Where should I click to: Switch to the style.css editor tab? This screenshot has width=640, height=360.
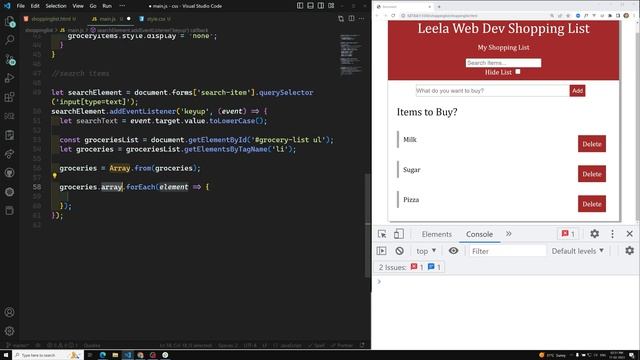point(156,19)
